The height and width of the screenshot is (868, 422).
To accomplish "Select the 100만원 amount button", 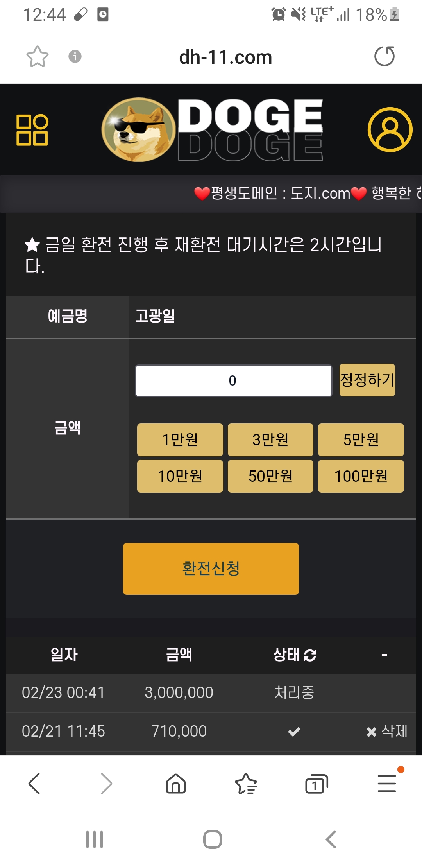I will tap(361, 476).
